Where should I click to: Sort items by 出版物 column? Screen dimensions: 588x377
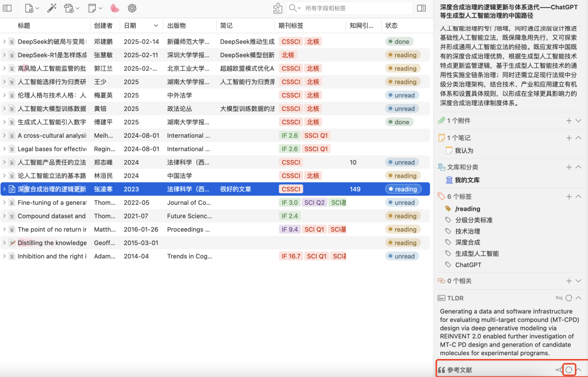click(x=176, y=26)
